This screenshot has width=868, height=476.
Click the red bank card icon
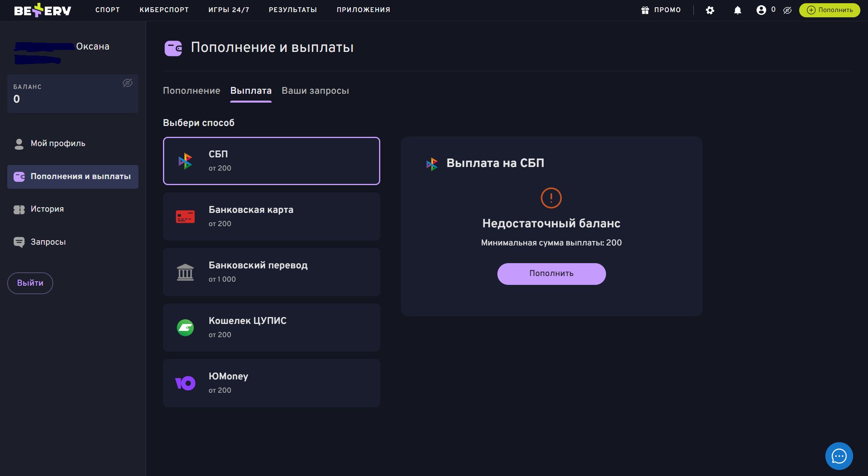click(x=185, y=216)
